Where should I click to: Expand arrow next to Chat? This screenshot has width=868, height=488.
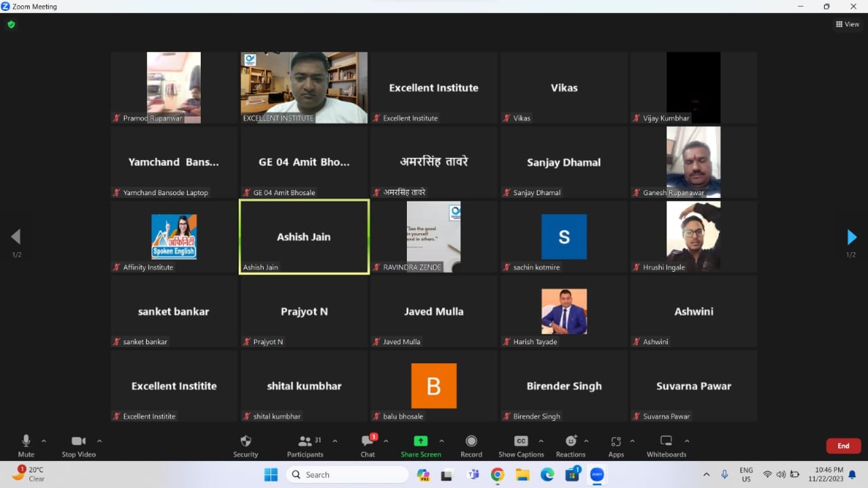point(386,441)
